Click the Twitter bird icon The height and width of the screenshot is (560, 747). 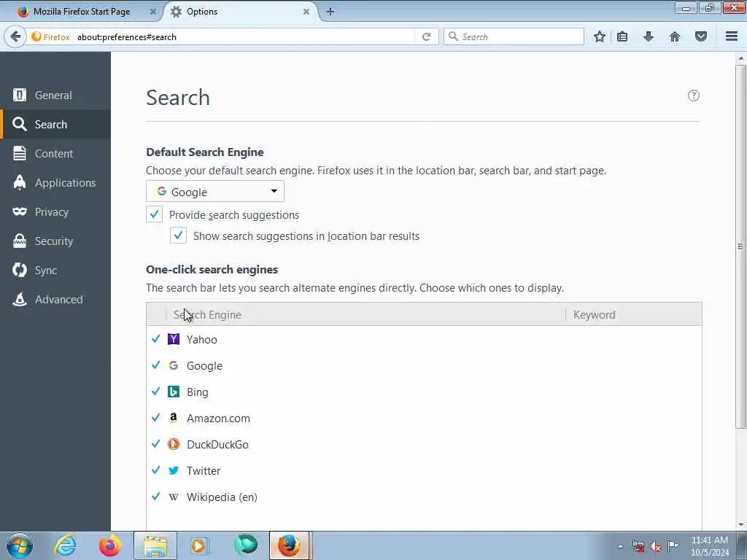[174, 470]
